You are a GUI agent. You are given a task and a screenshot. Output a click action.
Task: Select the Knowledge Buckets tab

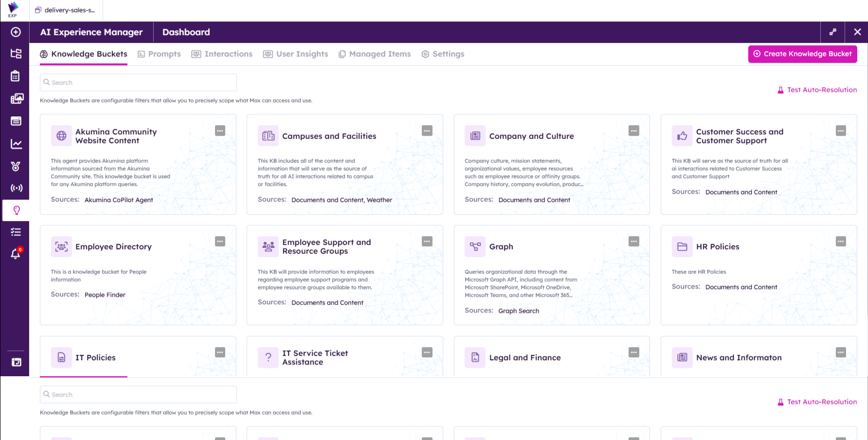click(x=84, y=54)
